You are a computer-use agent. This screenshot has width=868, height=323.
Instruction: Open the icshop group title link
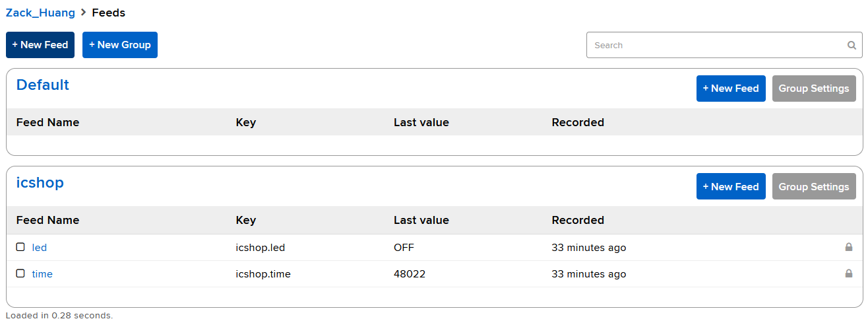(x=40, y=183)
